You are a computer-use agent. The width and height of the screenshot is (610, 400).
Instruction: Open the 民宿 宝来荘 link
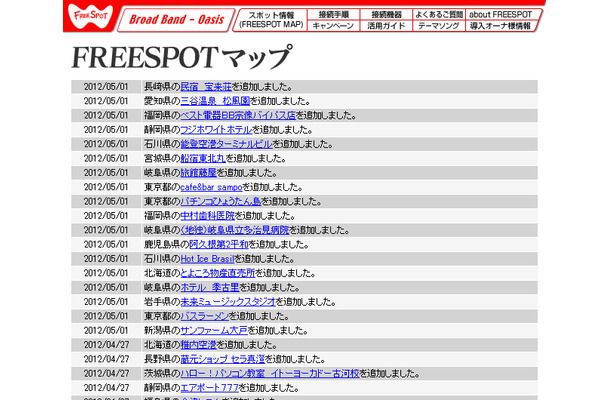[x=206, y=87]
